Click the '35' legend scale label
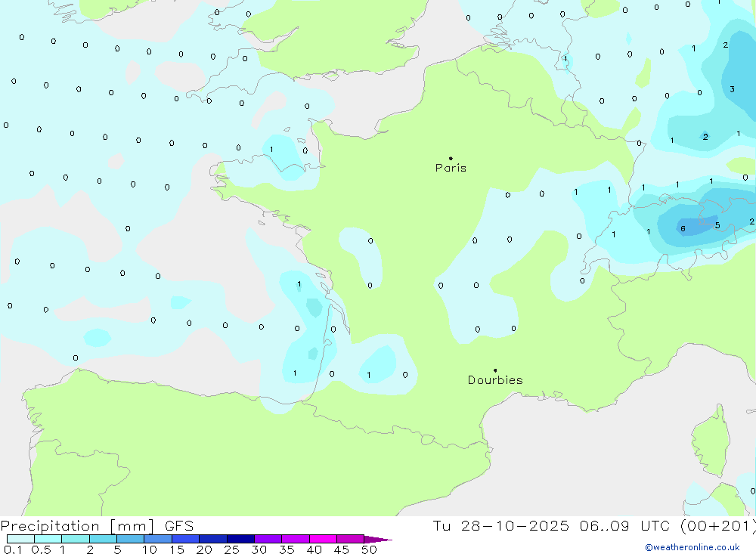 pyautogui.click(x=287, y=549)
